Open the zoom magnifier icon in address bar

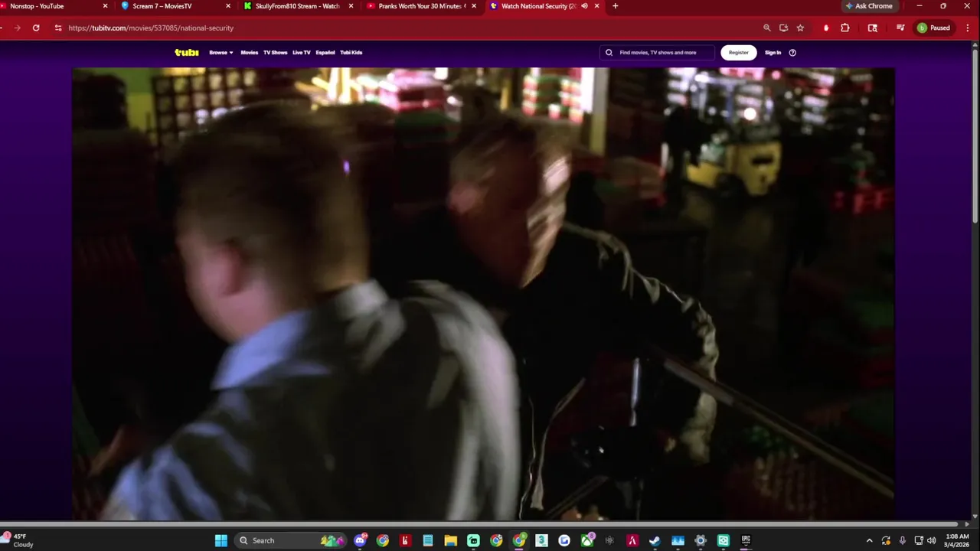click(766, 28)
